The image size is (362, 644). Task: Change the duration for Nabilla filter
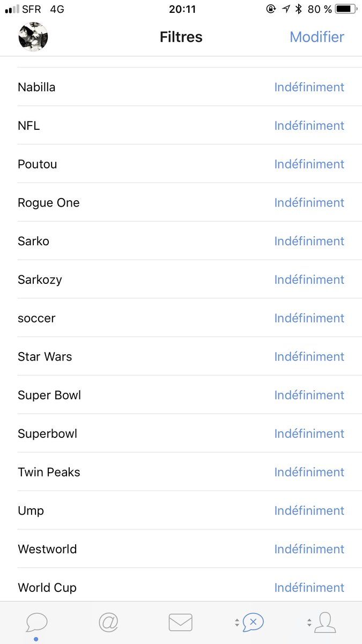click(309, 87)
